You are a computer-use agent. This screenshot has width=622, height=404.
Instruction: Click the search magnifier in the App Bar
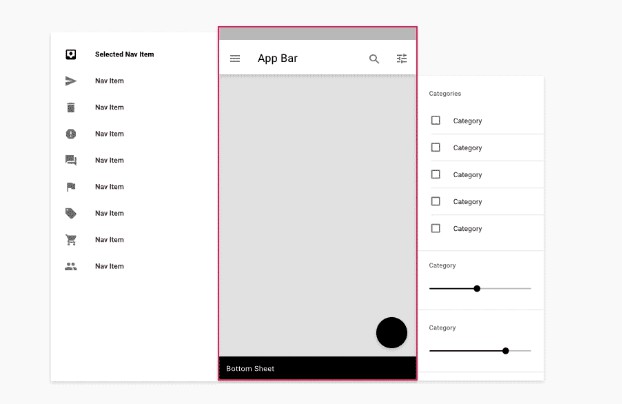pyautogui.click(x=374, y=59)
